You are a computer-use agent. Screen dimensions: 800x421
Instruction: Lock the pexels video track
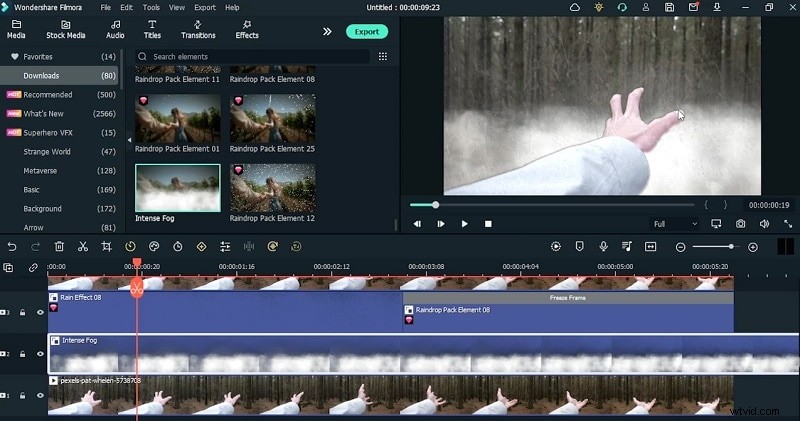[24, 396]
